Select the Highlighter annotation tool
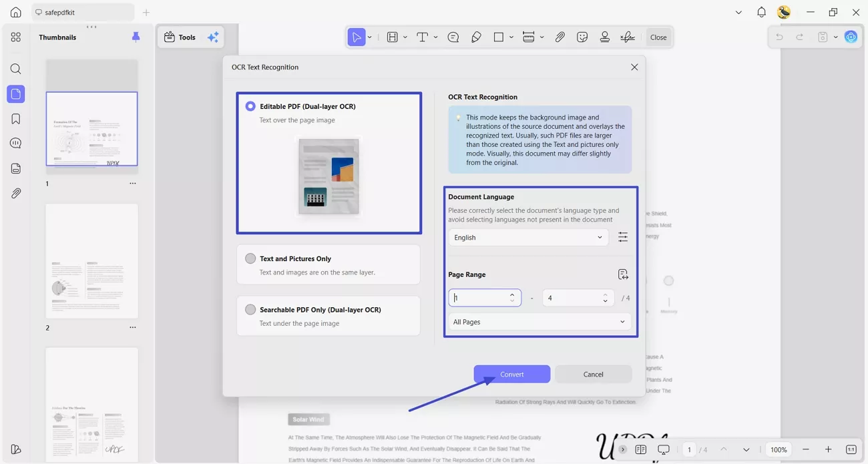Screen dimensions: 868x464 pos(476,37)
